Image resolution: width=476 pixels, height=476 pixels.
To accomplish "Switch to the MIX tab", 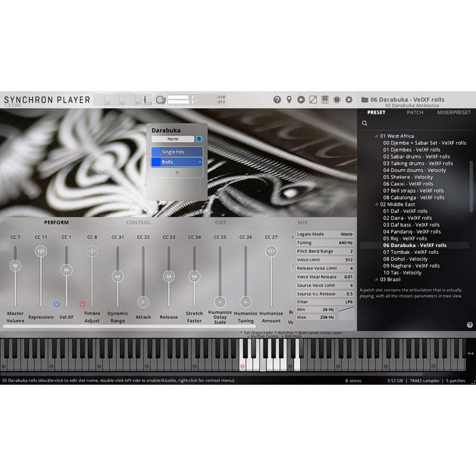I will pos(303,222).
